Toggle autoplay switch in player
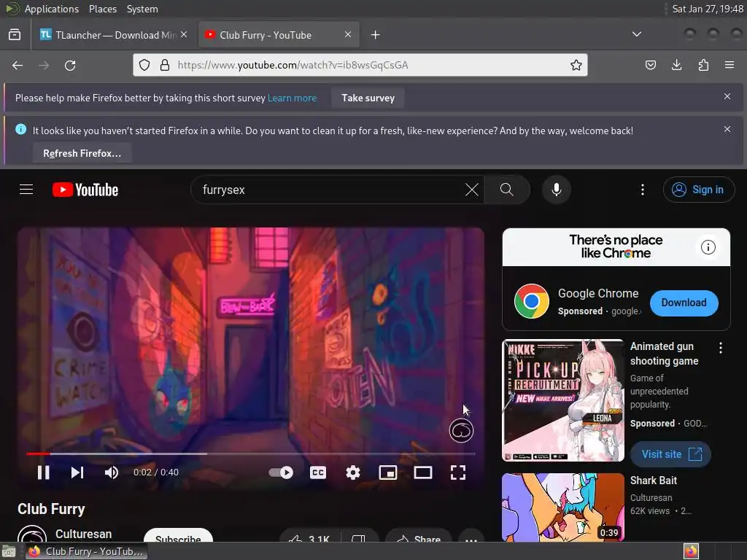This screenshot has width=747, height=560. click(x=281, y=472)
